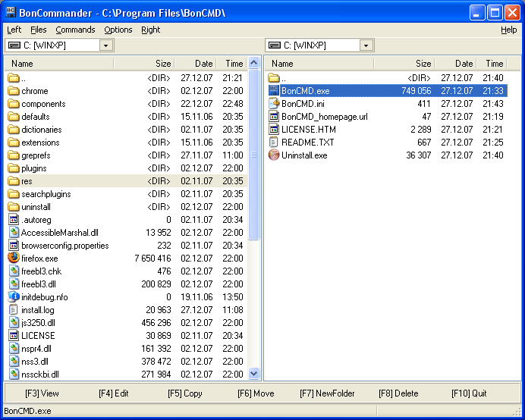Viewport: 525px width, 420px height.
Task: Open the Left menu
Action: tap(14, 30)
